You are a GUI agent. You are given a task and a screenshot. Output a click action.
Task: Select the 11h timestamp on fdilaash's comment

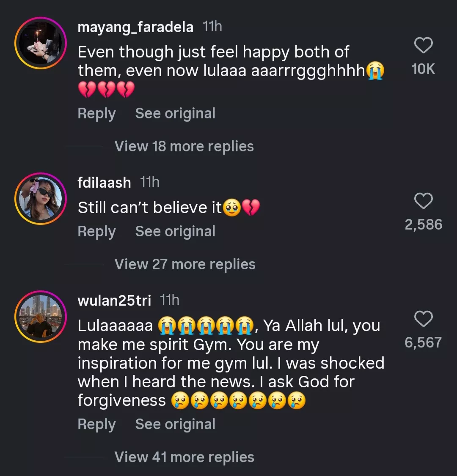pos(149,182)
